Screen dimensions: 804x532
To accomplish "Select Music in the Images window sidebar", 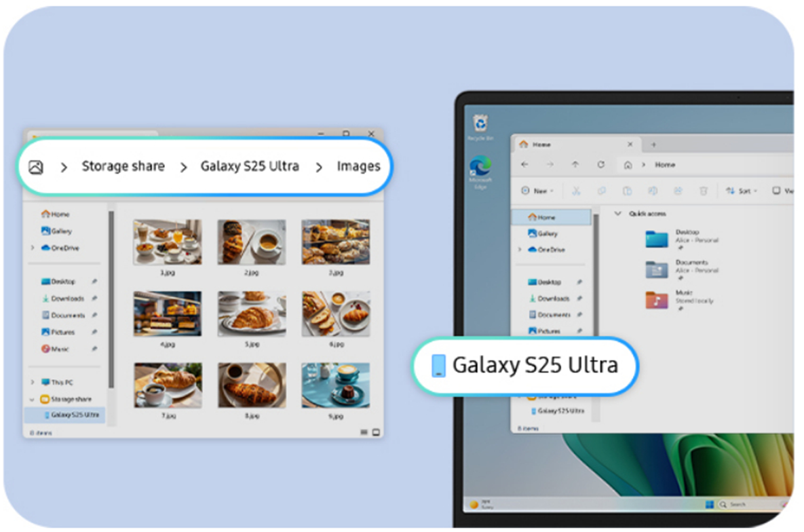I will pyautogui.click(x=55, y=349).
